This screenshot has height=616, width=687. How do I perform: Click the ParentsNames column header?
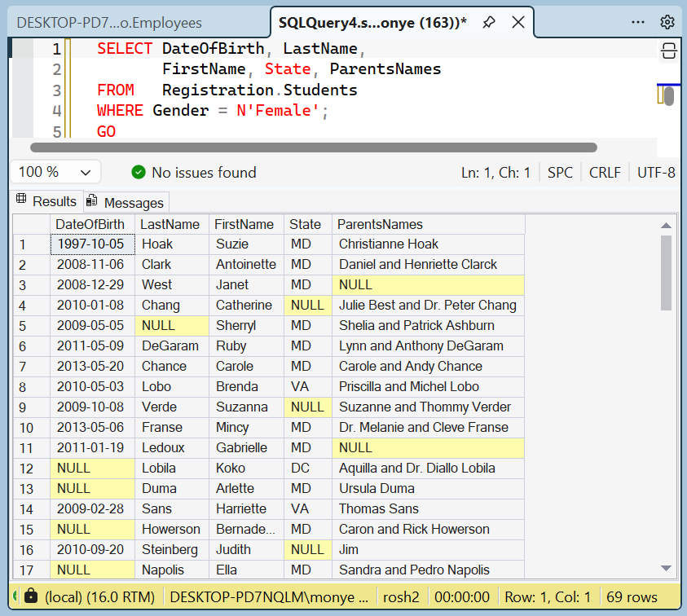(x=428, y=224)
